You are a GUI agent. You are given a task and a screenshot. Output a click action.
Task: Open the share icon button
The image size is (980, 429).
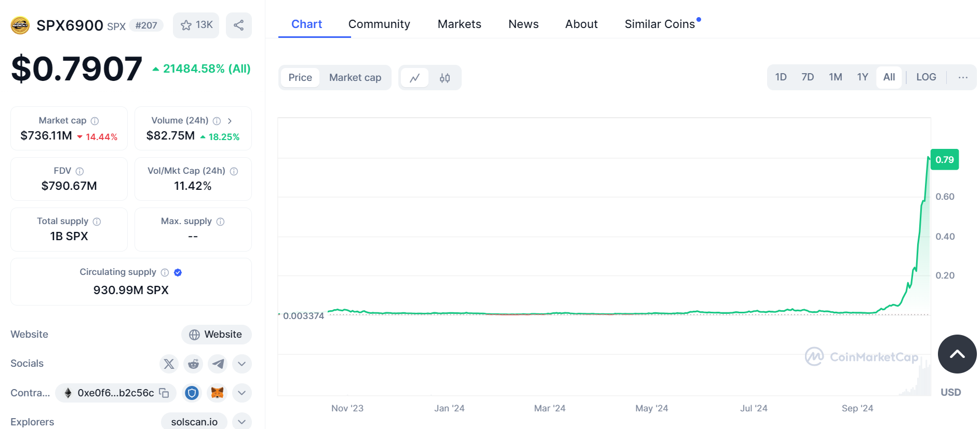pos(239,25)
